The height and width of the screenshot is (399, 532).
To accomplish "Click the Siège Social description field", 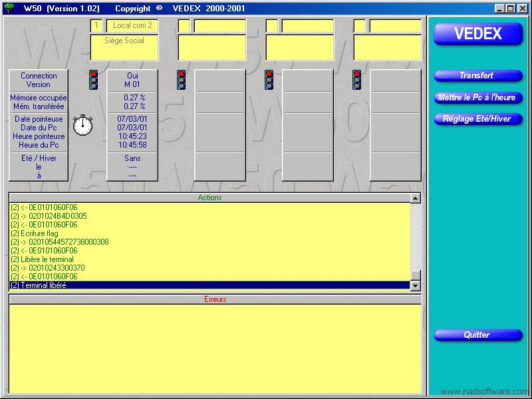I will point(124,47).
